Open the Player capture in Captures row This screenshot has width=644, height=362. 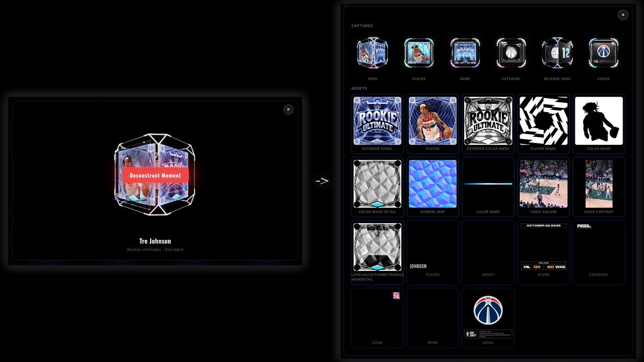pos(419,54)
